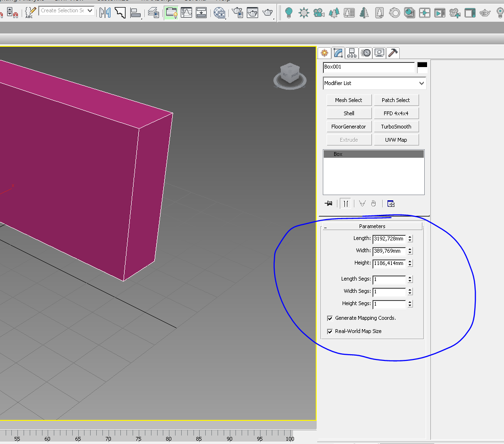Open the Display panel tab

(379, 53)
